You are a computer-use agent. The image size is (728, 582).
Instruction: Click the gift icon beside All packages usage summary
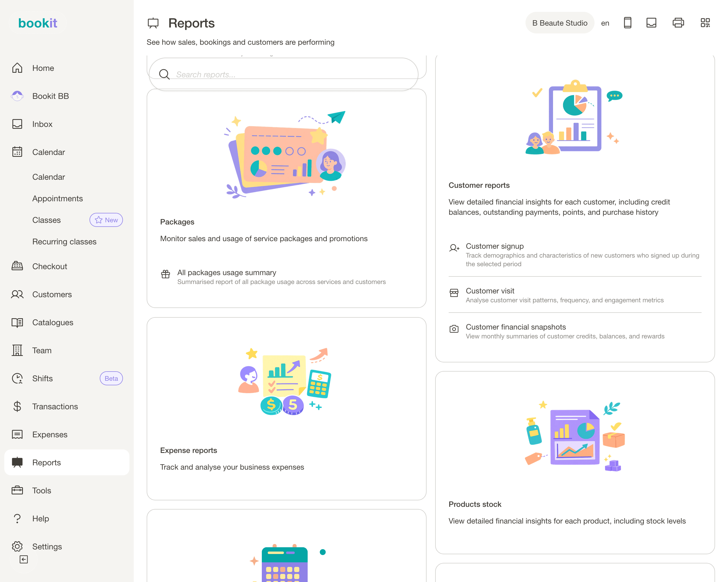pos(166,274)
